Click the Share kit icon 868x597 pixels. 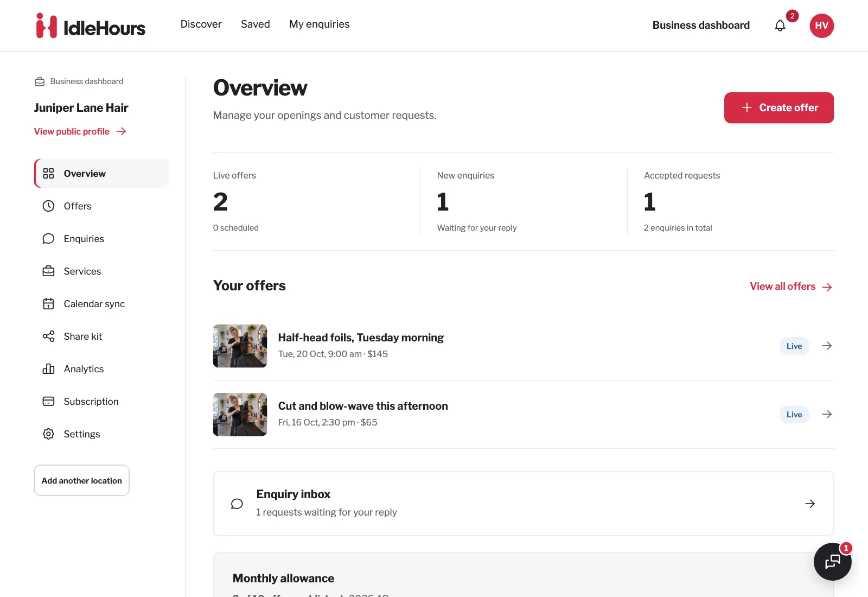click(x=48, y=336)
